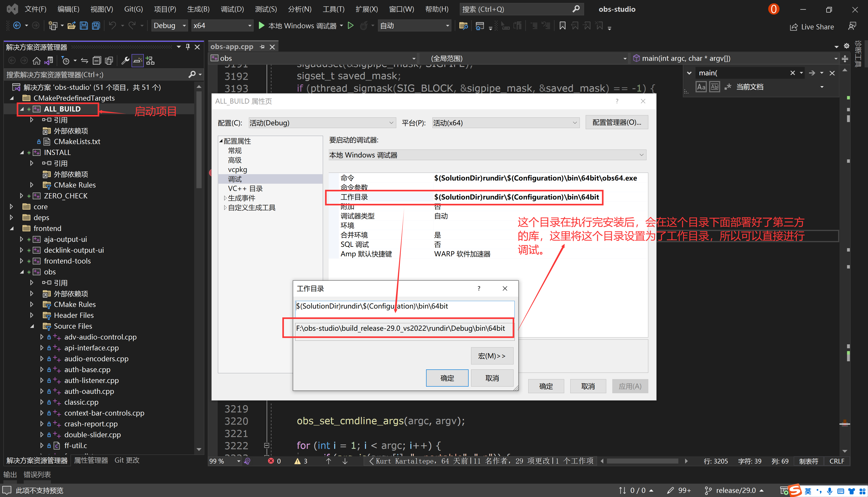868x497 pixels.
Task: Expand the core folder in Solution Explorer
Action: coord(11,207)
